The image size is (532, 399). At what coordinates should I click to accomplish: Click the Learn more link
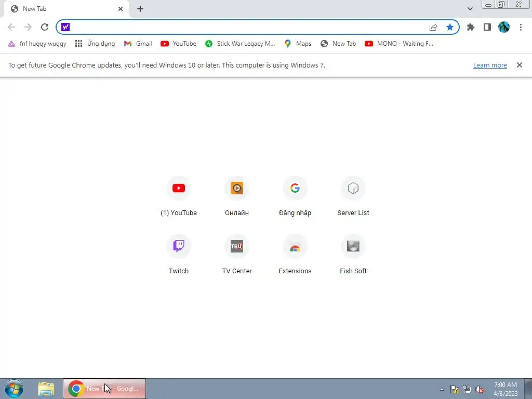pyautogui.click(x=490, y=65)
